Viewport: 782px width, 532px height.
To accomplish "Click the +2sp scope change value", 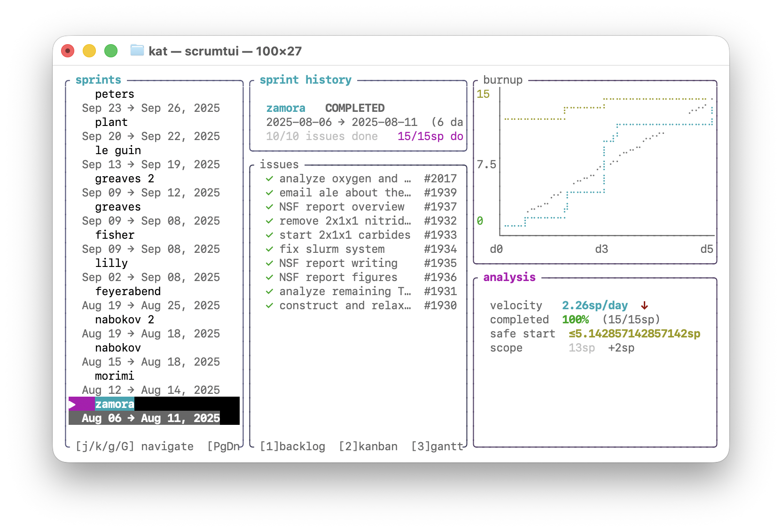I will coord(621,348).
